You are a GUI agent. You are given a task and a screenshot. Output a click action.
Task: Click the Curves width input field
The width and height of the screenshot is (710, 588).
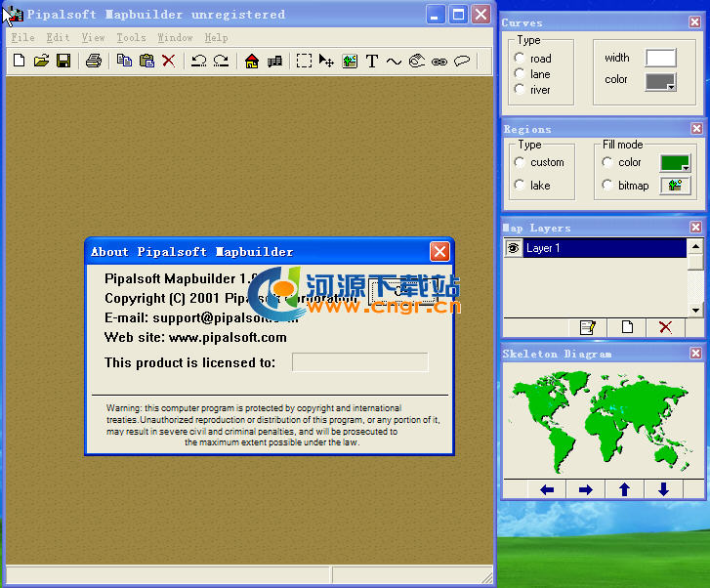click(x=660, y=59)
